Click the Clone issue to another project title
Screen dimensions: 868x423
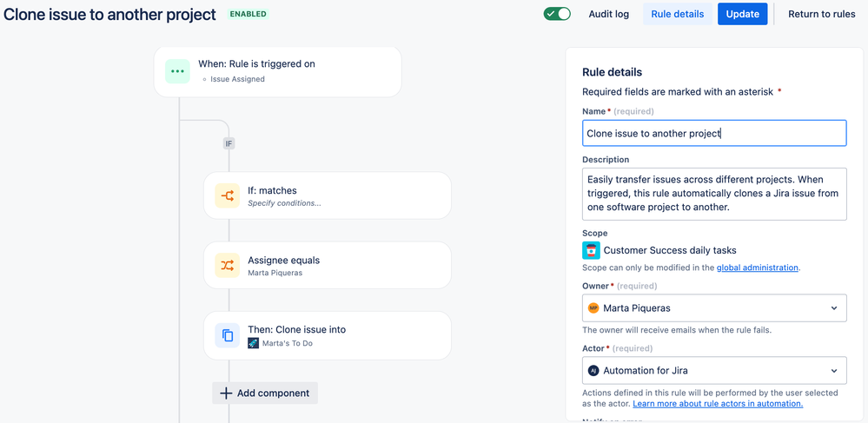point(109,15)
